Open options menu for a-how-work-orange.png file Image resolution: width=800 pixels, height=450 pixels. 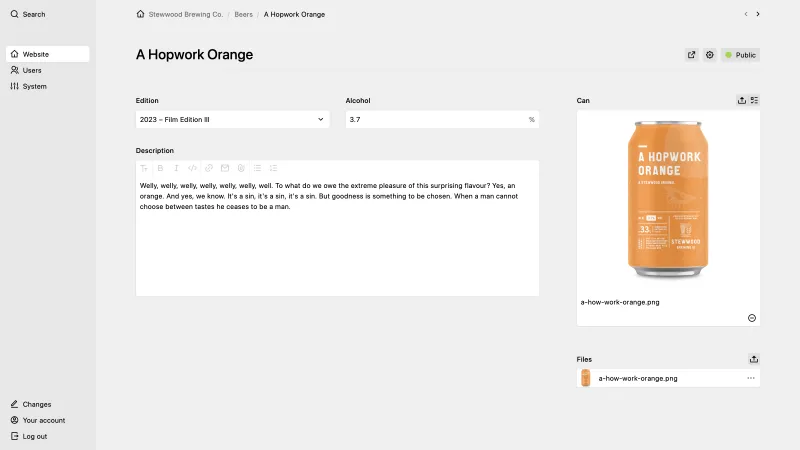(751, 378)
